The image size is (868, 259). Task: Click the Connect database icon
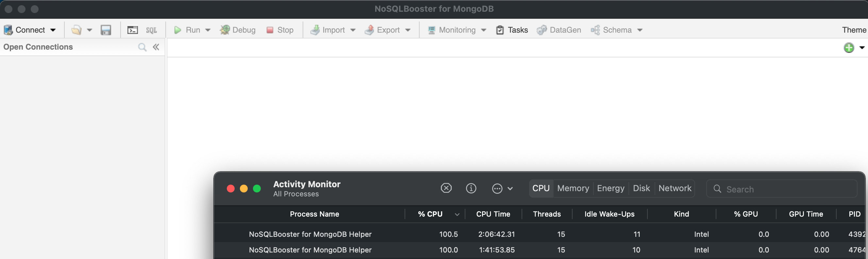coord(8,30)
